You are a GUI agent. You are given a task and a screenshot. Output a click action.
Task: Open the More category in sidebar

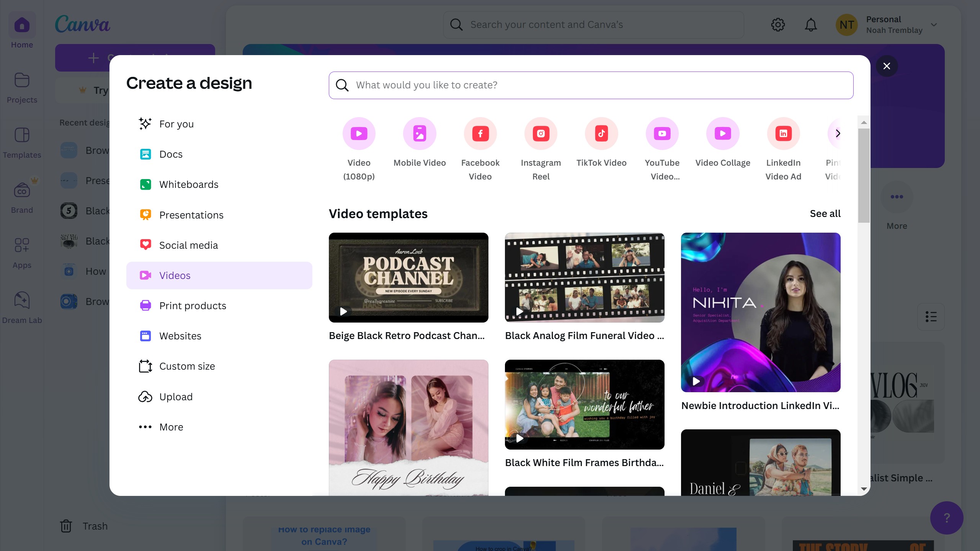coord(171,427)
